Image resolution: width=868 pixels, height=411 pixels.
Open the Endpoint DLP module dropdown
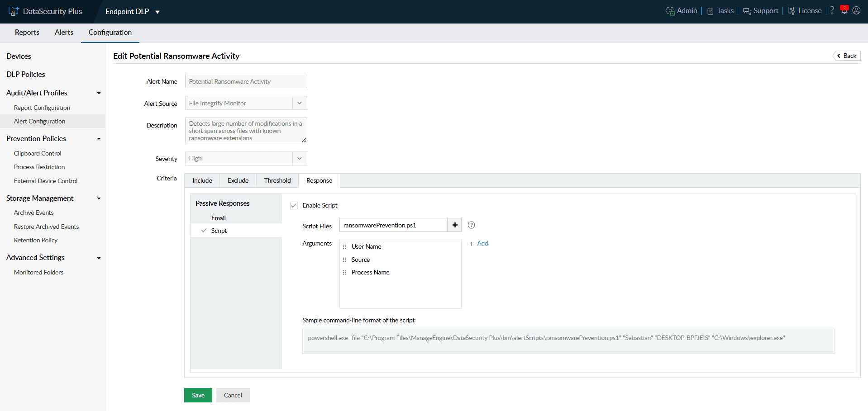point(157,12)
